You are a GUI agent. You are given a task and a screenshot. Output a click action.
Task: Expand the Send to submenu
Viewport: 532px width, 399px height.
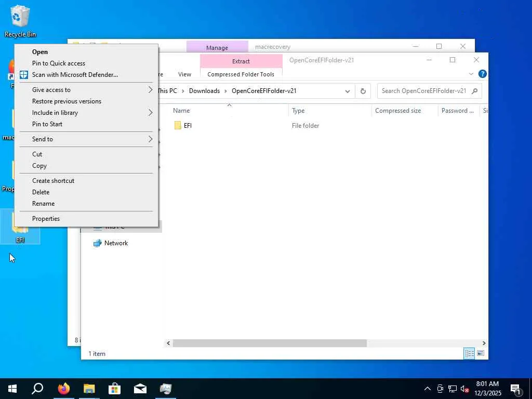coord(87,139)
